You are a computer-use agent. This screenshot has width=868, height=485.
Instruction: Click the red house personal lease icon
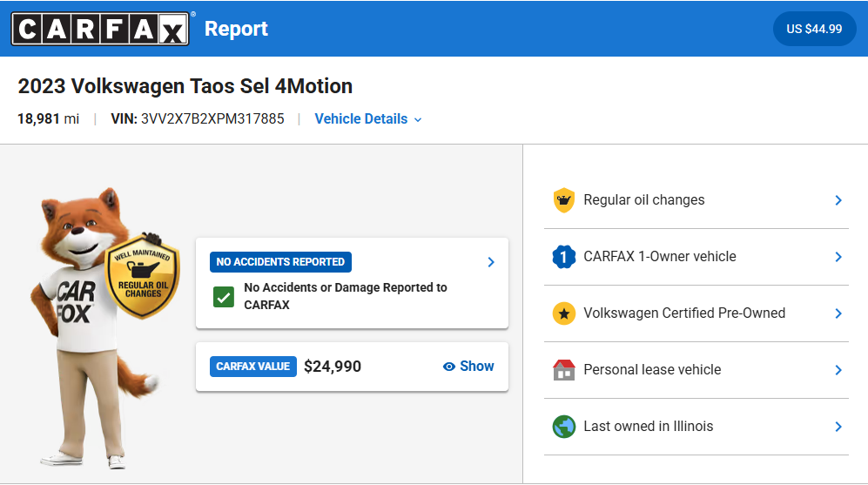(x=564, y=370)
